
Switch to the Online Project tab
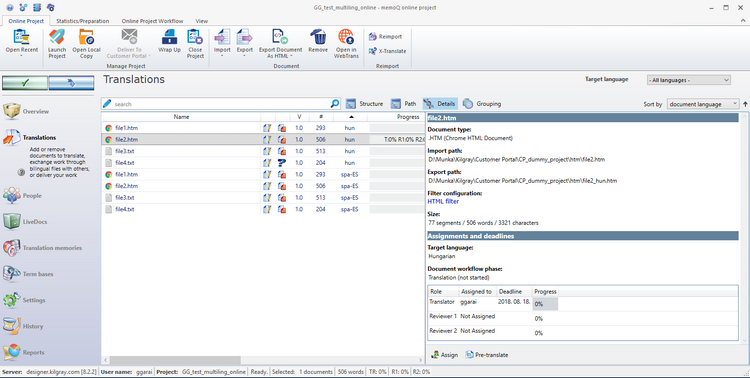point(26,21)
